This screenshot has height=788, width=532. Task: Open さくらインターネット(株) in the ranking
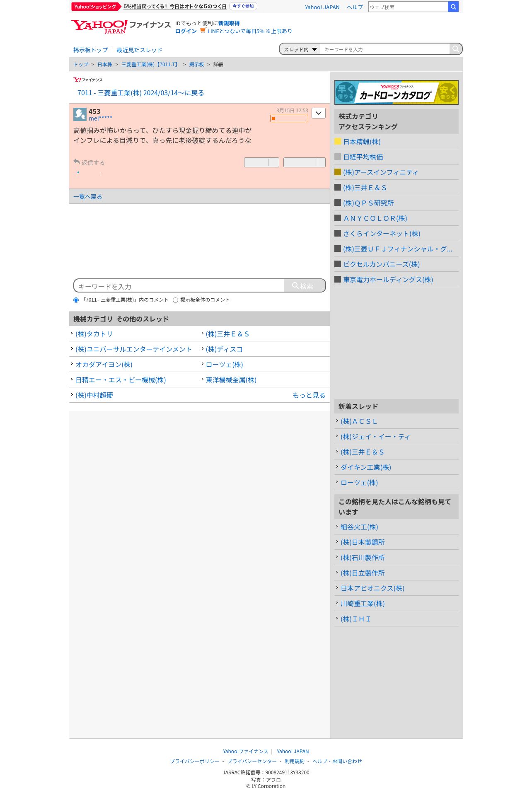(382, 234)
